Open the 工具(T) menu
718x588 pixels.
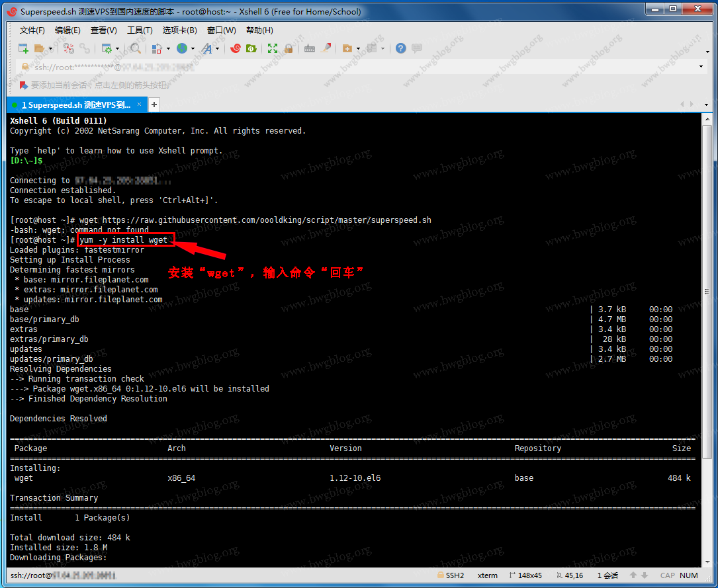pyautogui.click(x=140, y=30)
